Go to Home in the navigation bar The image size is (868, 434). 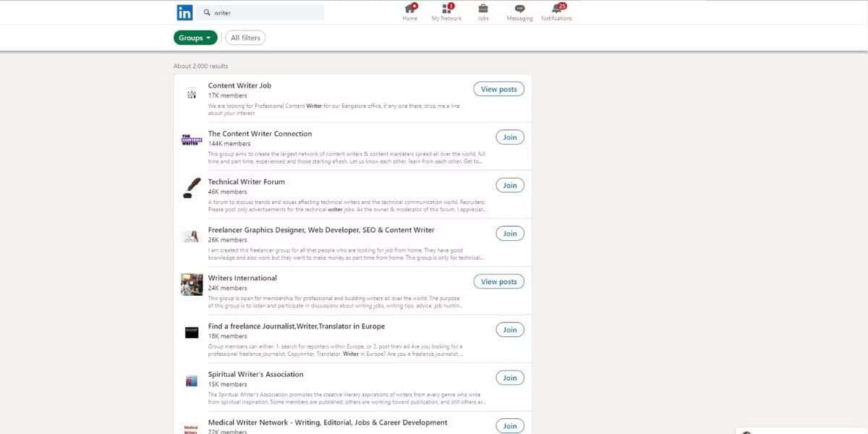click(410, 12)
